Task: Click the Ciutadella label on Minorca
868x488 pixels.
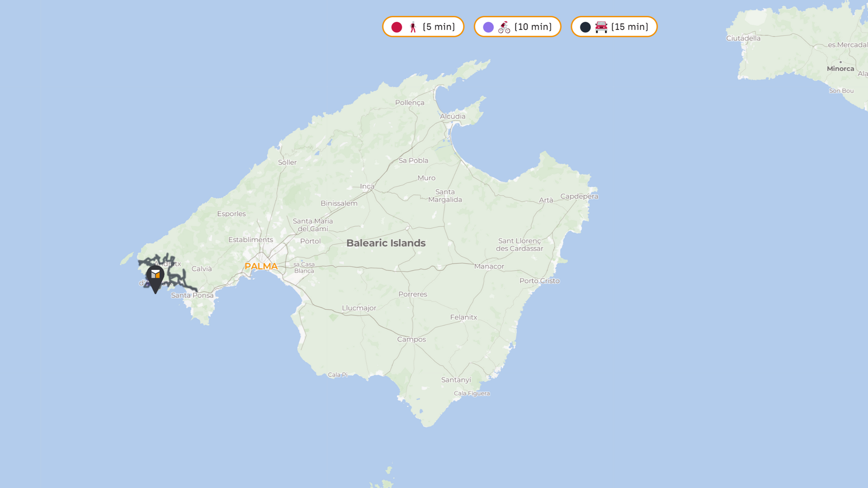Action: coord(743,38)
